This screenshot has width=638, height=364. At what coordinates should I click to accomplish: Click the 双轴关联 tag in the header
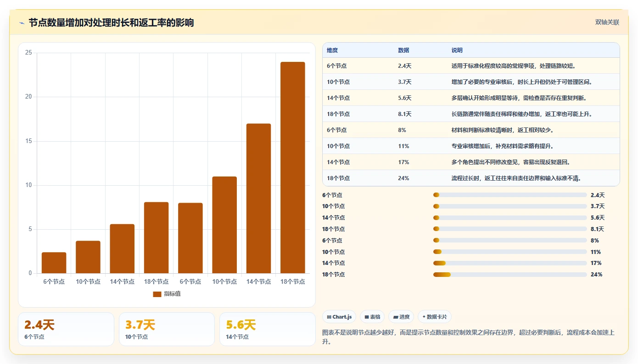click(607, 22)
